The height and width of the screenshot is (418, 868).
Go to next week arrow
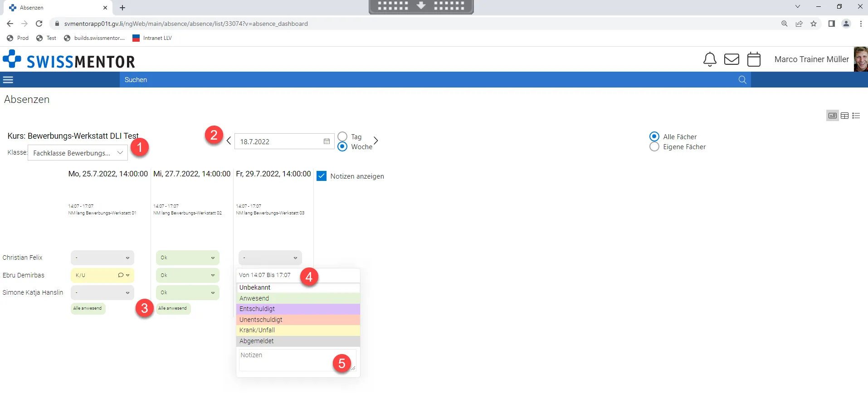click(x=375, y=141)
